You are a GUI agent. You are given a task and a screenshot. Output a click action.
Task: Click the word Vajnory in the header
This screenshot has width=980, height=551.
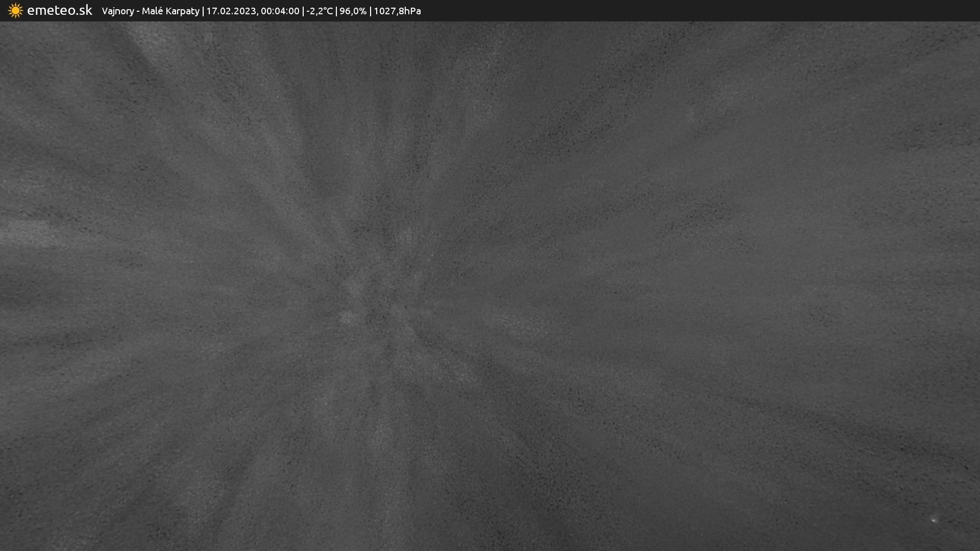point(118,11)
